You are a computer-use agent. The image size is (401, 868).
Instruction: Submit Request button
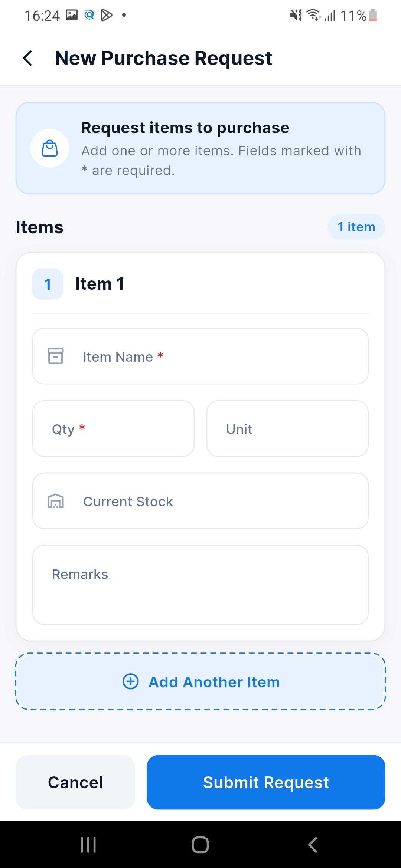266,782
